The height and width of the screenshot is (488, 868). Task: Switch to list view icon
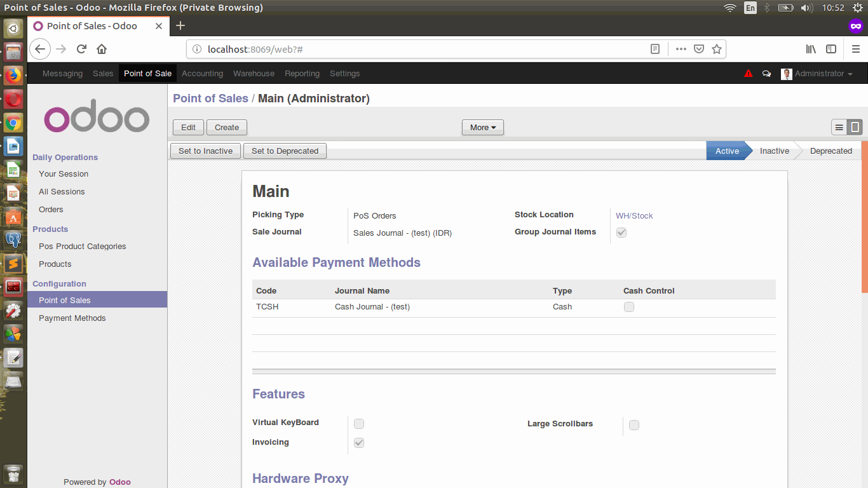839,128
